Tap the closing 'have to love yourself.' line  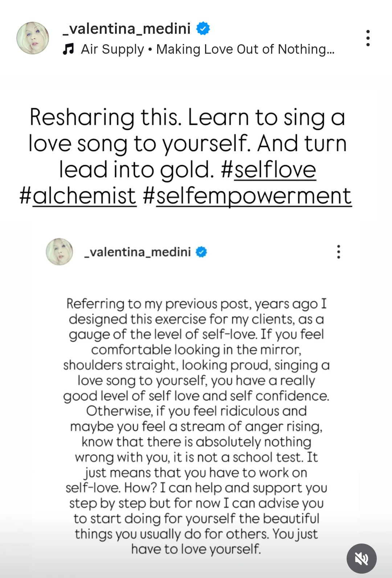[x=196, y=549]
